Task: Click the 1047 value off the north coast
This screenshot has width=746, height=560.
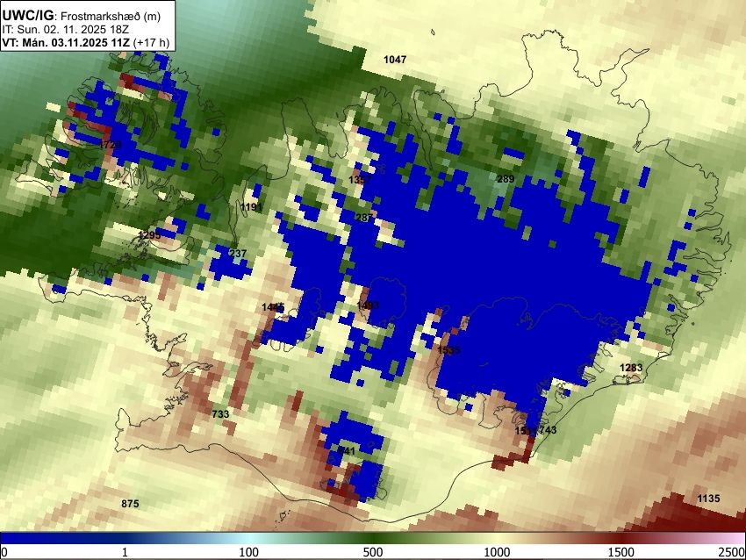Action: point(395,60)
